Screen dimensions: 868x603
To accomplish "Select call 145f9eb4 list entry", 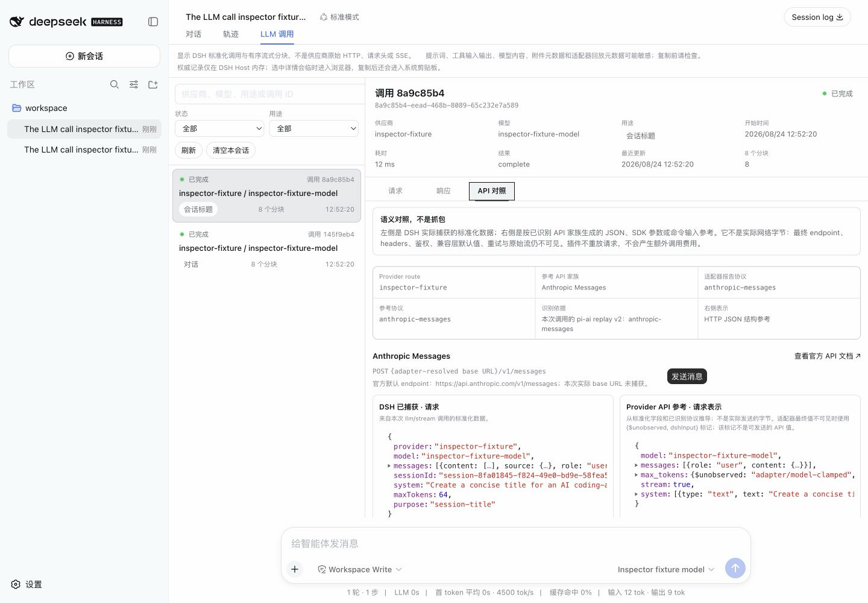I will 266,250.
